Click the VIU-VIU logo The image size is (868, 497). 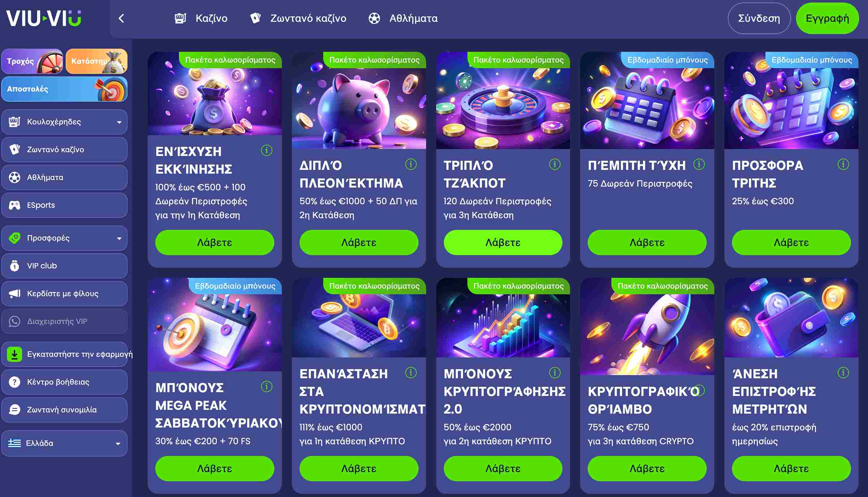[44, 18]
